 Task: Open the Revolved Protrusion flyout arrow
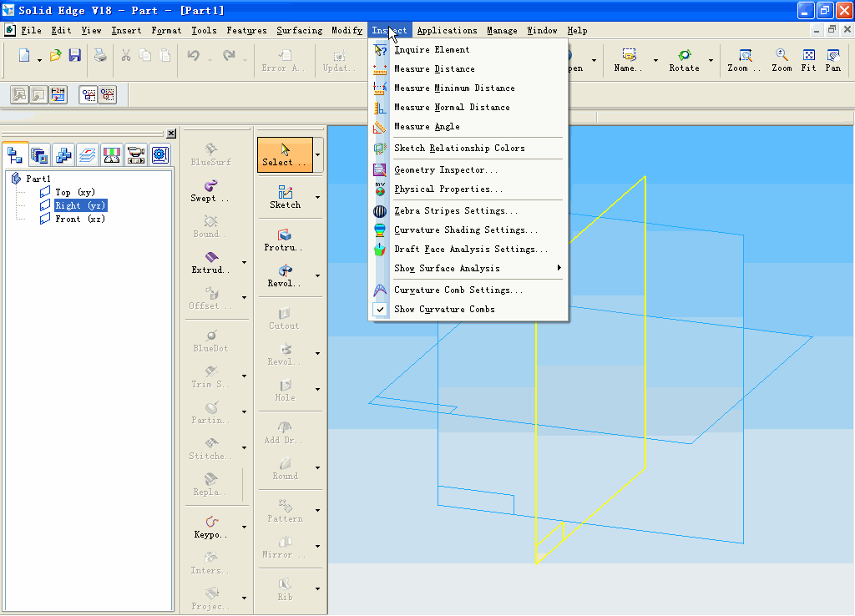318,275
